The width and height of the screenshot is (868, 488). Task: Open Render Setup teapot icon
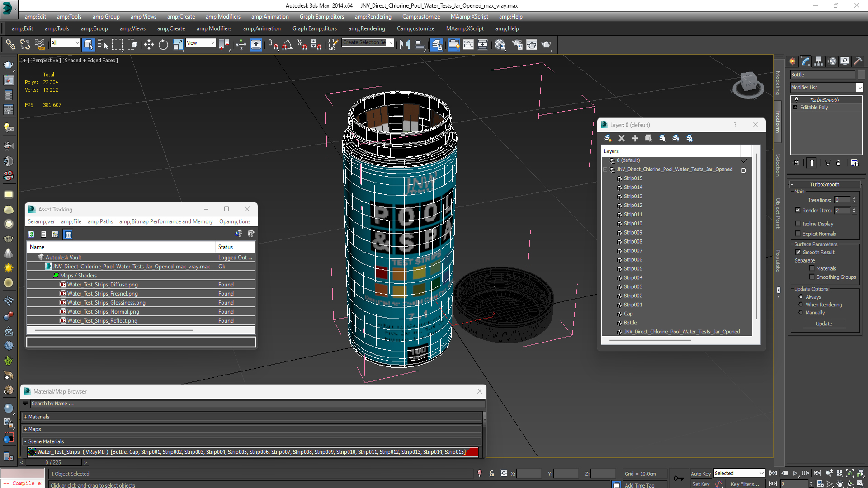(517, 44)
